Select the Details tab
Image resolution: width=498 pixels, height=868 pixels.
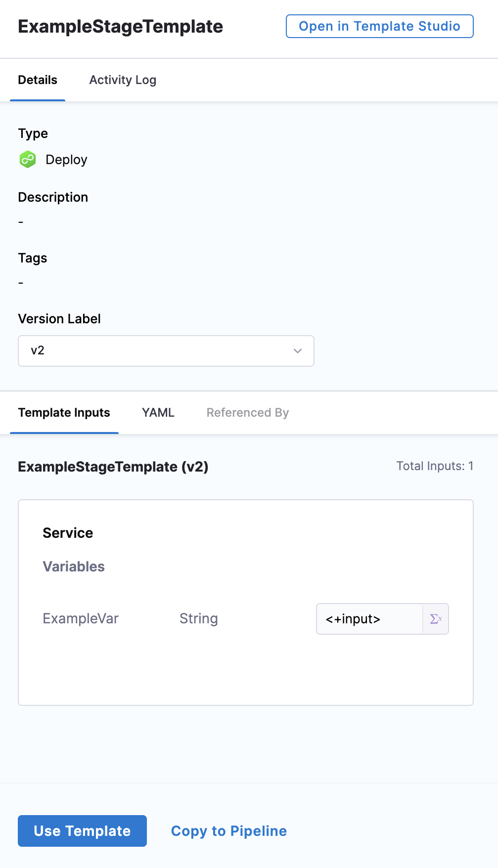tap(38, 80)
